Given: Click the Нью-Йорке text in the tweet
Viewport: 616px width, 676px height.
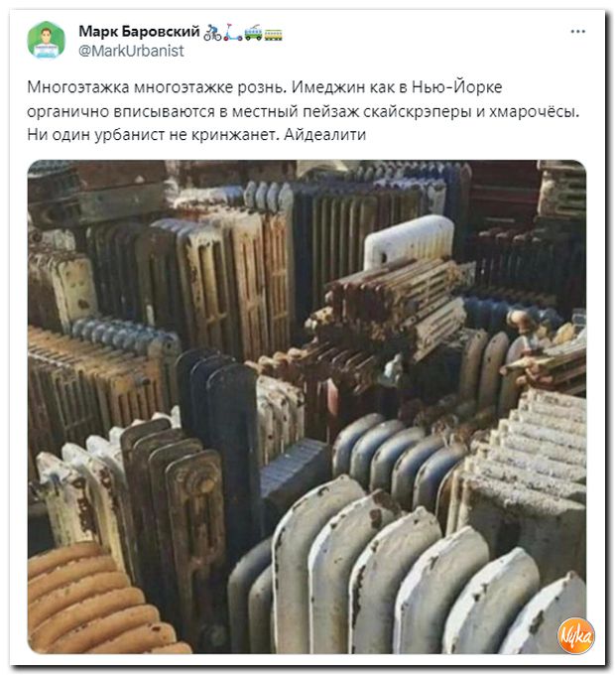Looking at the screenshot, I should [x=457, y=87].
